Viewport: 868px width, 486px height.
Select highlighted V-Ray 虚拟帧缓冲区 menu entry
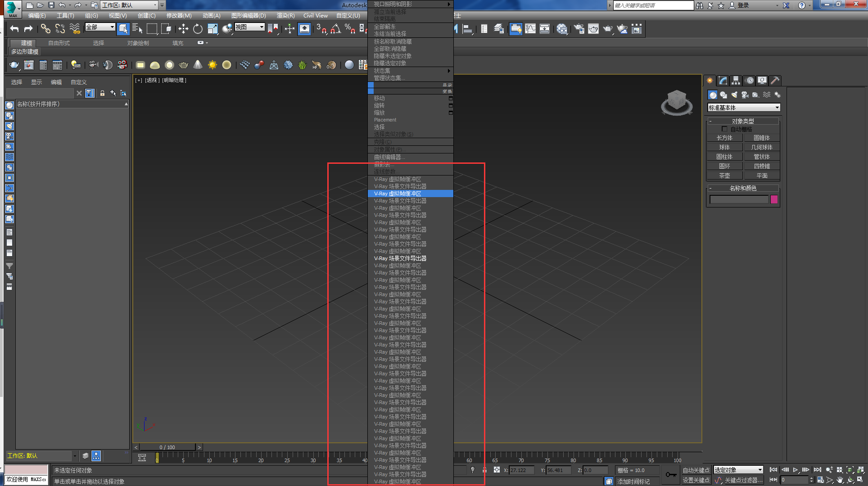(411, 193)
